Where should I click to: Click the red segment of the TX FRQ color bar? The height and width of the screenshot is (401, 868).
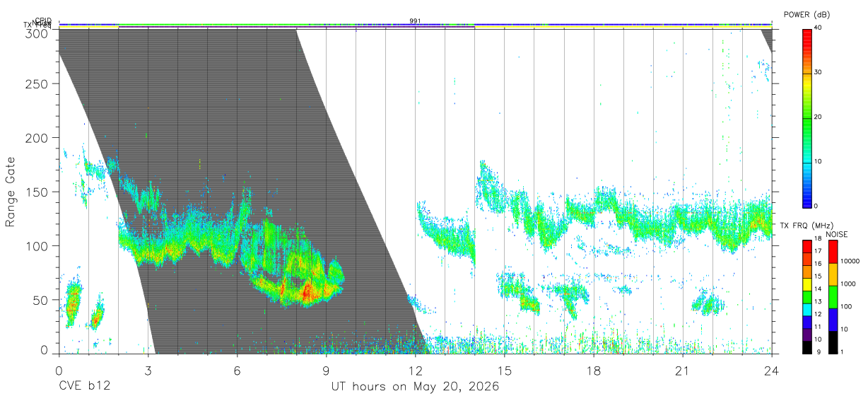click(807, 245)
